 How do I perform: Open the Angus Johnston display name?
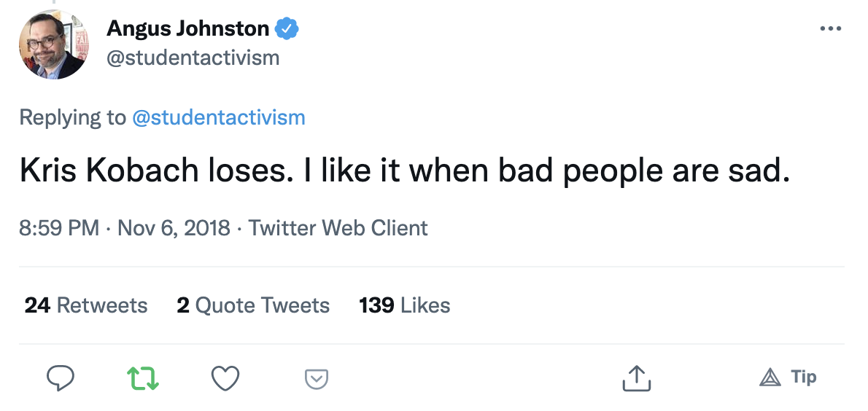coord(187,28)
